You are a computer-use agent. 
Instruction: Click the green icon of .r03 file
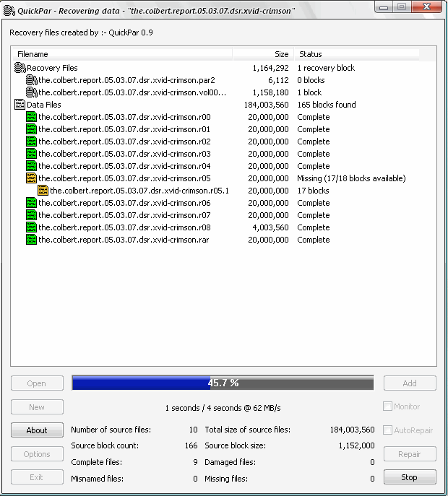tap(31, 154)
